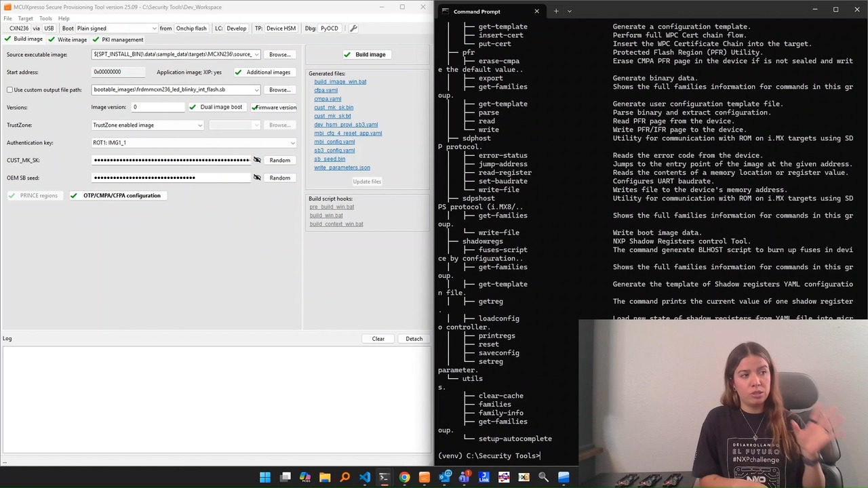This screenshot has height=488, width=868.
Task: Open Windows Terminal from the taskbar
Action: click(384, 477)
